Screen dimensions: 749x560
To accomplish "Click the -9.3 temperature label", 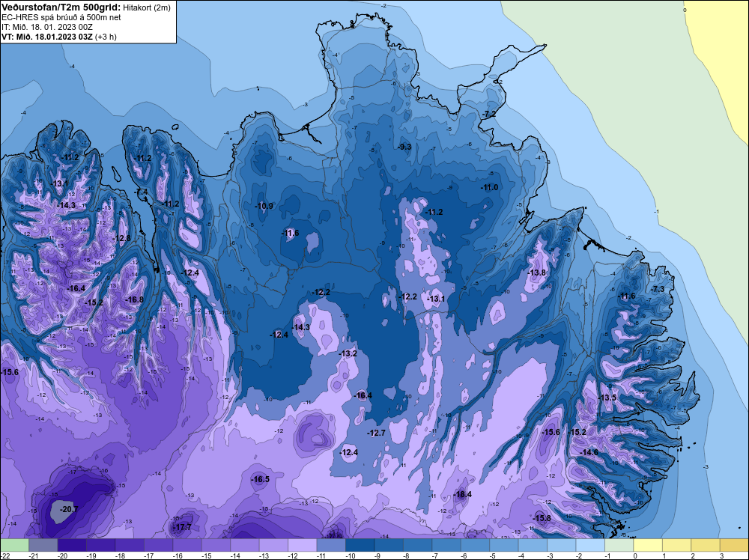I will click(405, 147).
